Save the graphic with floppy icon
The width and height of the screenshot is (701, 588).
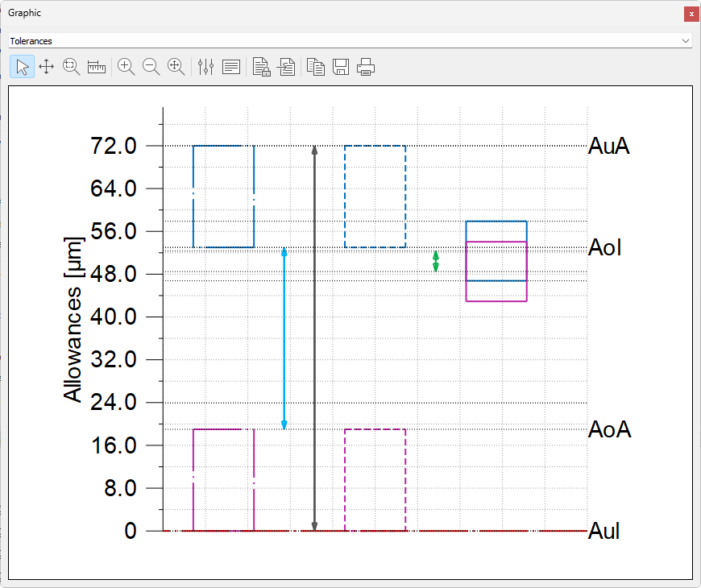[341, 67]
